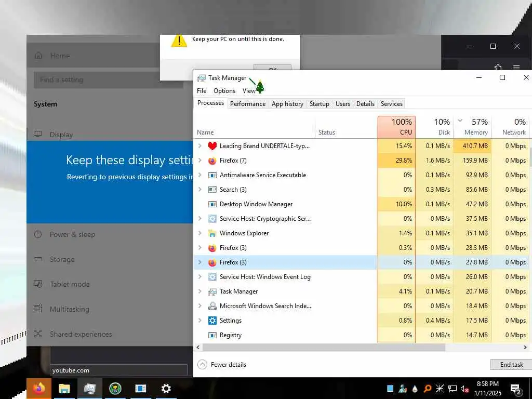532x399 pixels.
Task: Click the round green taskbar app icon
Action: (115, 388)
